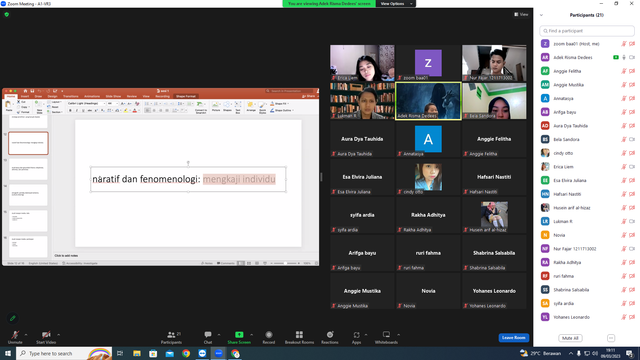
Task: Click the Unmute microphone icon
Action: tap(15, 335)
